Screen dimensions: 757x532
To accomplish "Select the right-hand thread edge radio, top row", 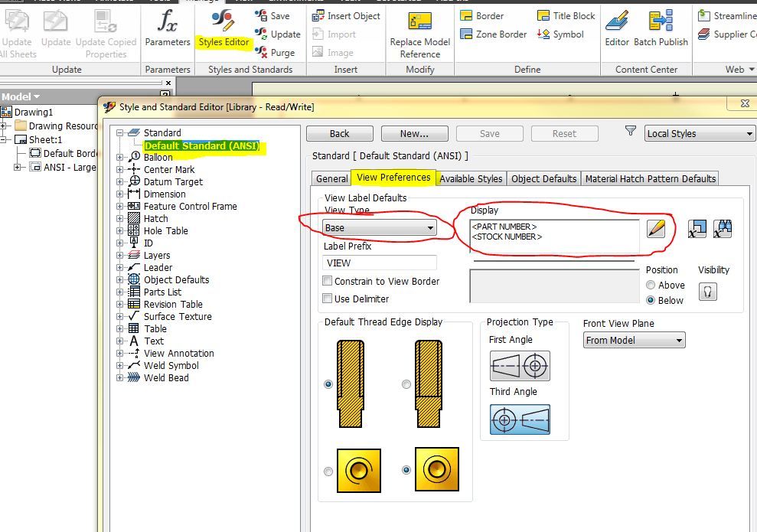I will click(406, 384).
